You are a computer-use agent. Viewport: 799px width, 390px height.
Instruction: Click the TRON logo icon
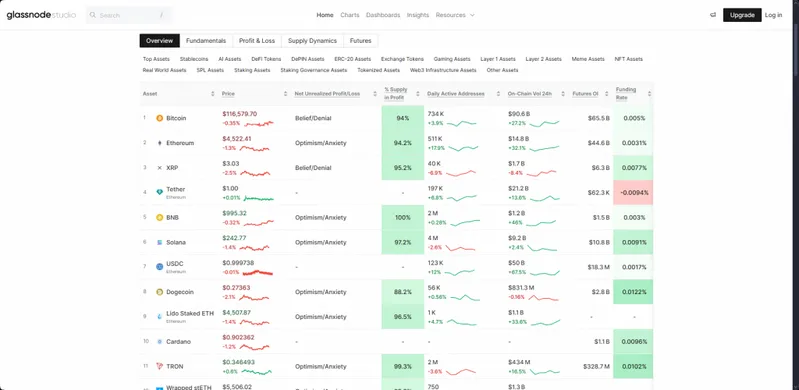pyautogui.click(x=159, y=366)
